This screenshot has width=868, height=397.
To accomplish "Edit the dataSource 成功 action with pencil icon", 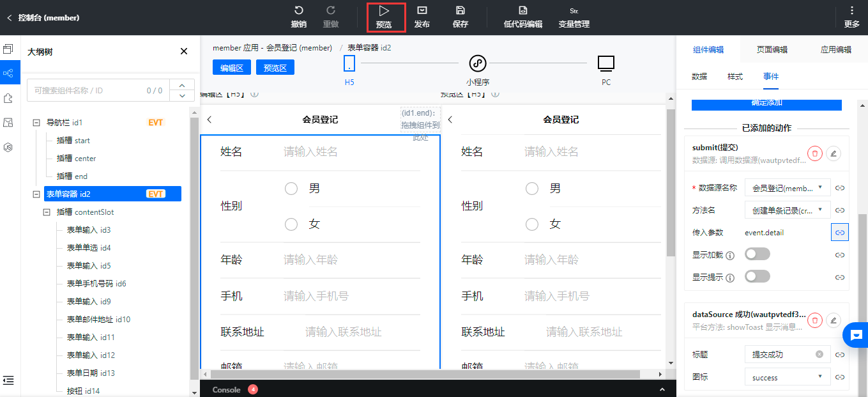I will pyautogui.click(x=833, y=320).
